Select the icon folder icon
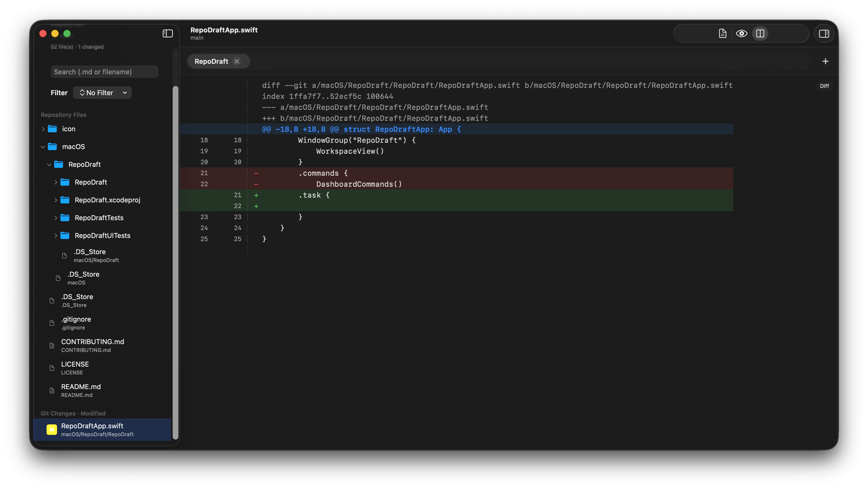 click(52, 129)
